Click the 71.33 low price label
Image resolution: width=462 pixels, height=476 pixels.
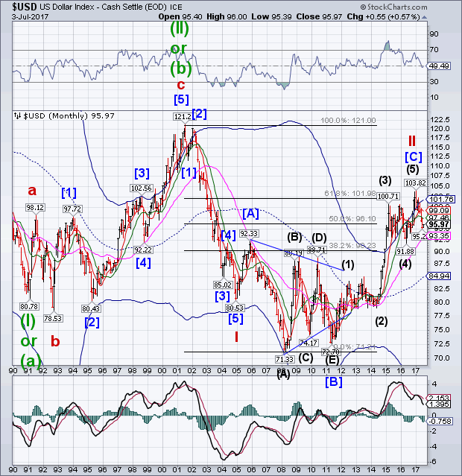(282, 359)
